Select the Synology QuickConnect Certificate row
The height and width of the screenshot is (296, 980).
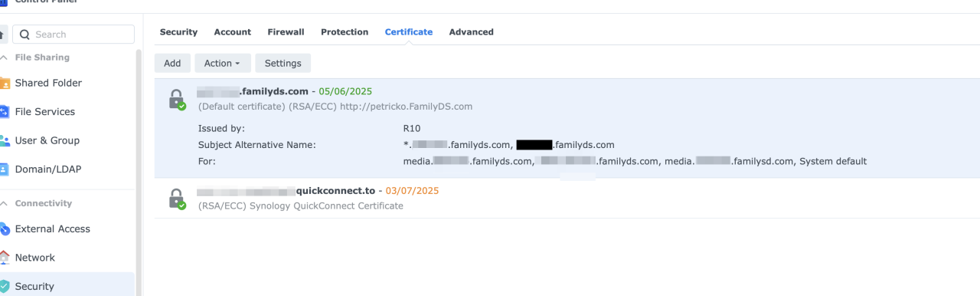(x=567, y=198)
